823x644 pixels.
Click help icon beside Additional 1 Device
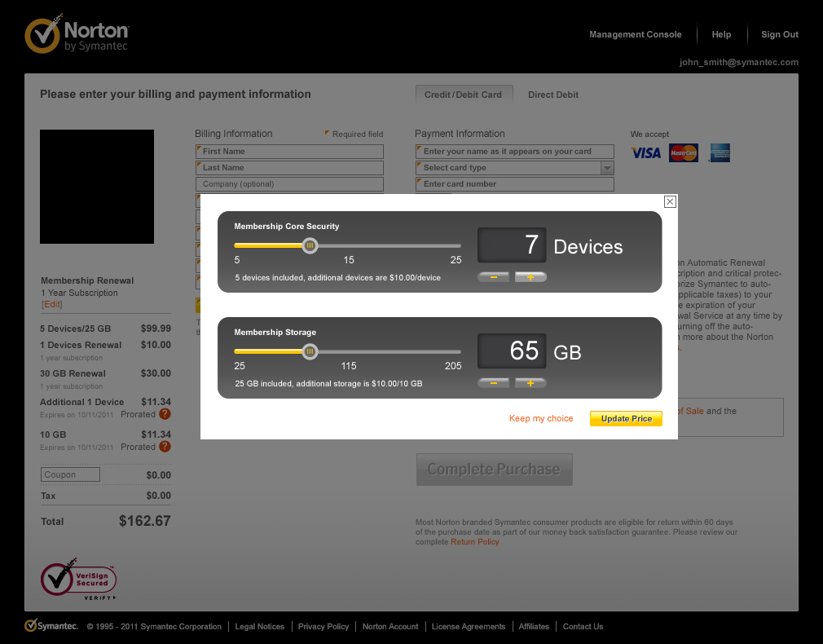165,414
